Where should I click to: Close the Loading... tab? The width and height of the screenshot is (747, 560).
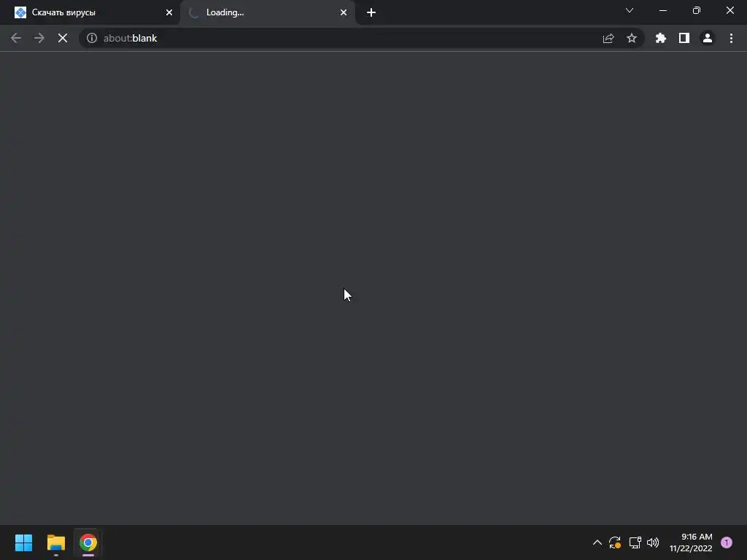pyautogui.click(x=344, y=12)
